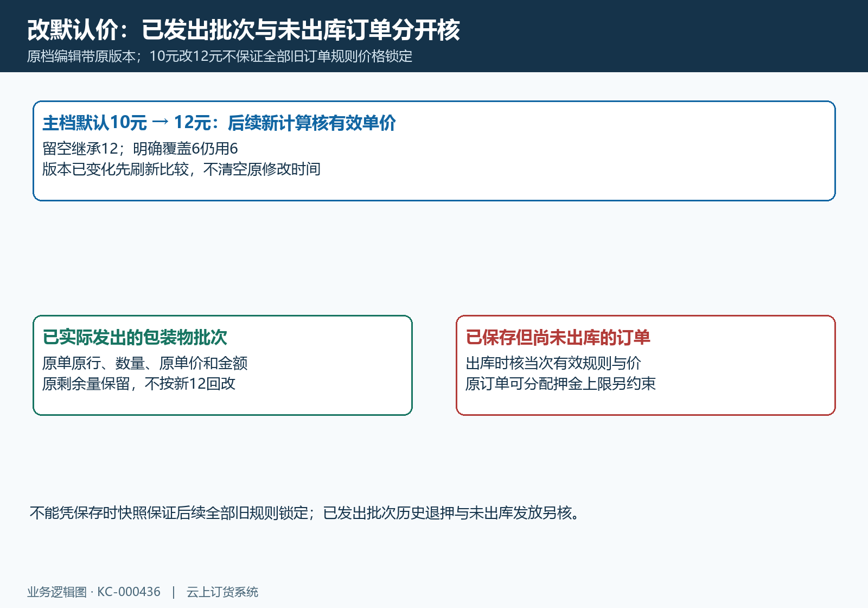Click line 原剩余量保留，不按新12回改

coord(139,384)
